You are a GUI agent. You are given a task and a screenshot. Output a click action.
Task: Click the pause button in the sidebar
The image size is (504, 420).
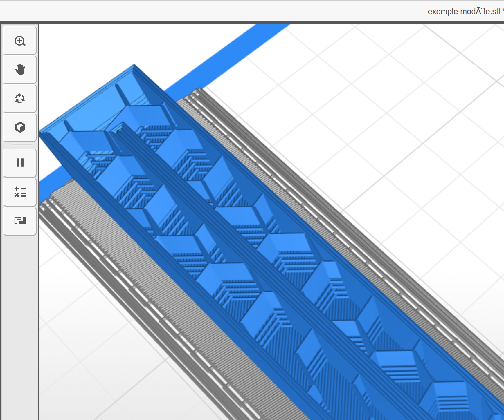tap(20, 162)
